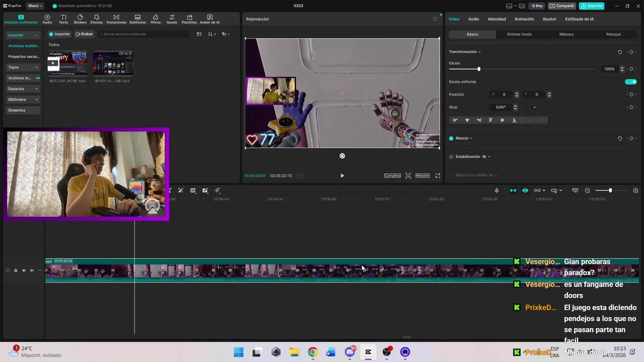The image size is (644, 362).
Task: Switch to the Animación tab
Action: pyautogui.click(x=524, y=19)
